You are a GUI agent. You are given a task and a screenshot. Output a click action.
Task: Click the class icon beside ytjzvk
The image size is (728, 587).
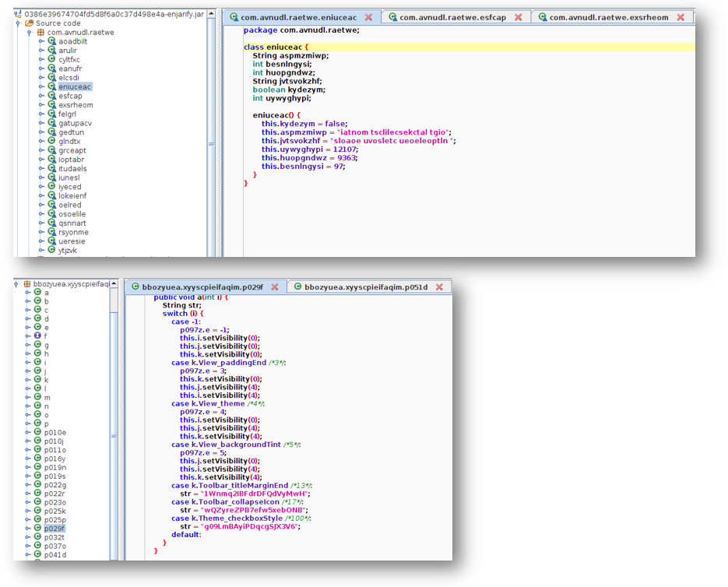[x=52, y=250]
